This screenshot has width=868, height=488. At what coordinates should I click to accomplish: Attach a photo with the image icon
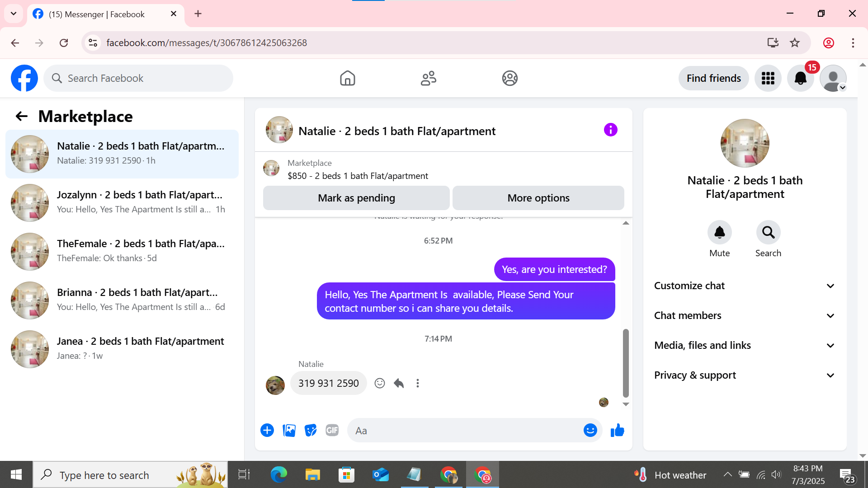pyautogui.click(x=289, y=431)
